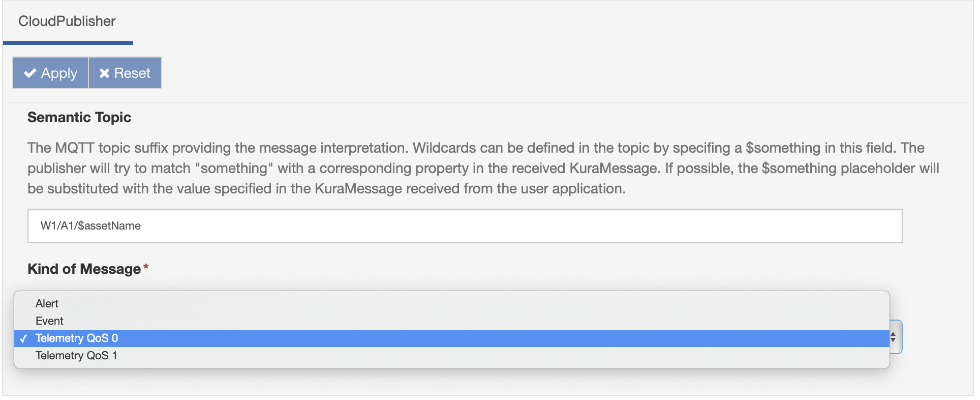Reset the publisher settings
This screenshot has height=400, width=980.
(x=125, y=73)
